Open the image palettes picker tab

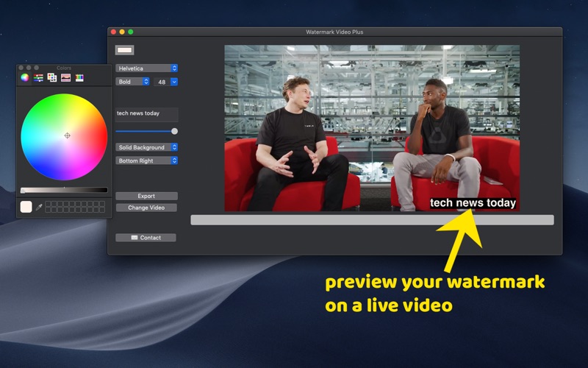pyautogui.click(x=65, y=78)
